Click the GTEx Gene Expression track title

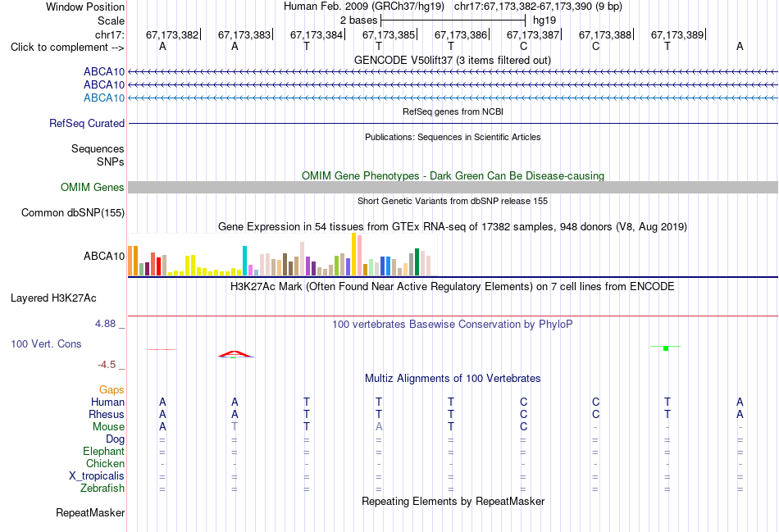tap(452, 226)
